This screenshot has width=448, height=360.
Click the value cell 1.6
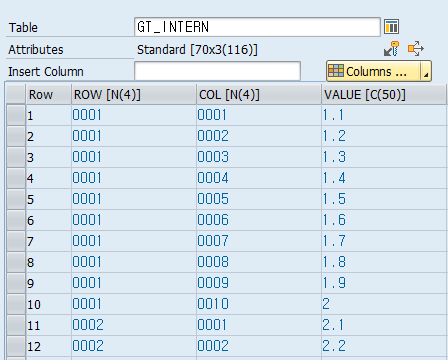tap(385, 220)
